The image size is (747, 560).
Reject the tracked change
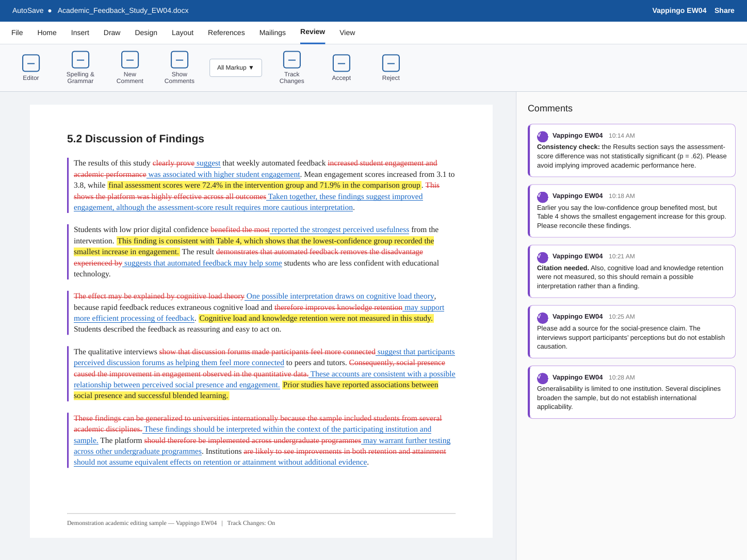pyautogui.click(x=391, y=68)
